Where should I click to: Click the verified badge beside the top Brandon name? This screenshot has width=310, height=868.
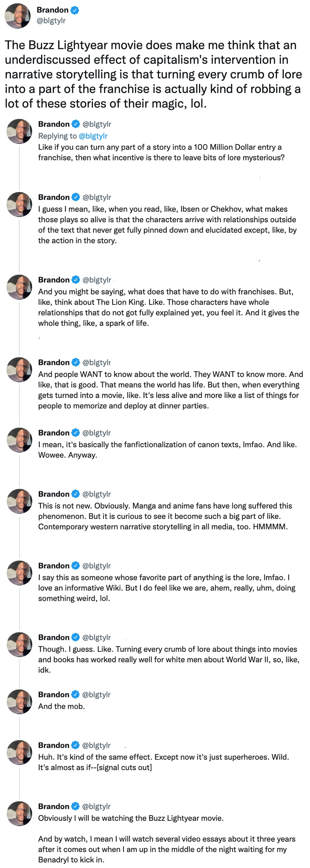click(x=75, y=10)
